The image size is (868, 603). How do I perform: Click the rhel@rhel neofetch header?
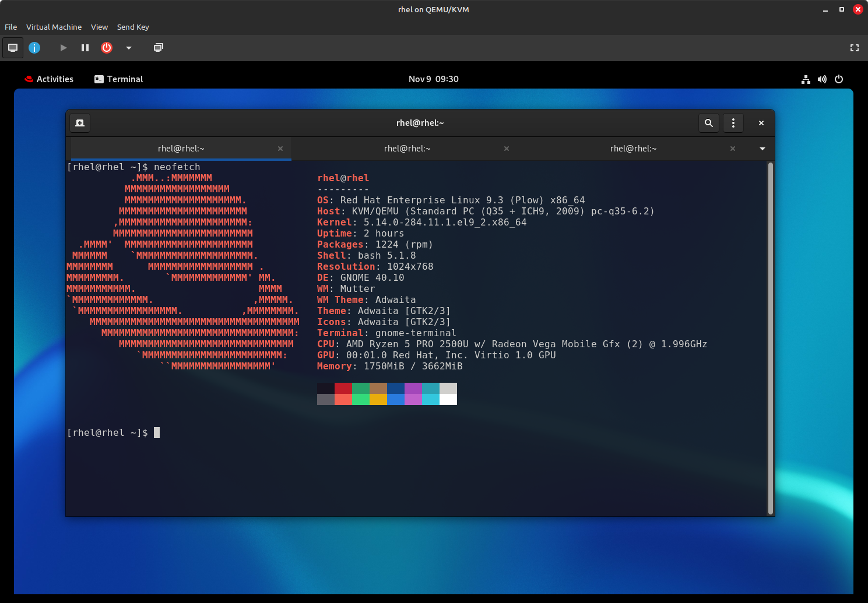tap(343, 178)
